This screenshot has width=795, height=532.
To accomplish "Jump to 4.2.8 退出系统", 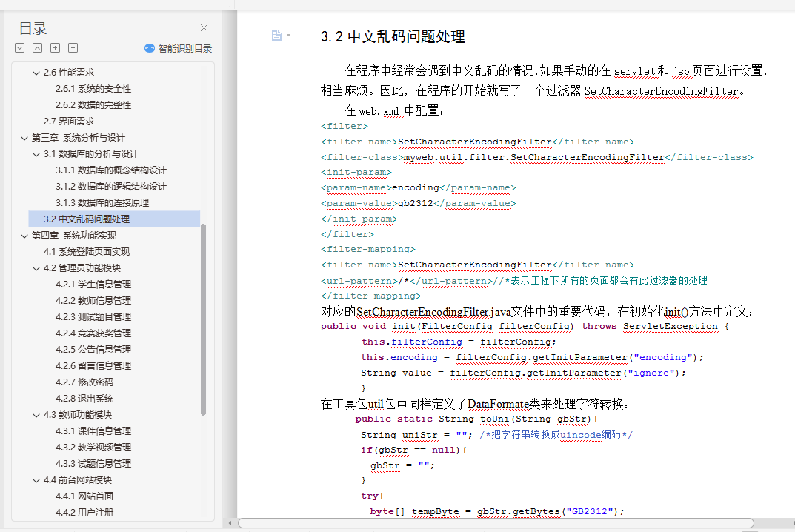I will [84, 399].
